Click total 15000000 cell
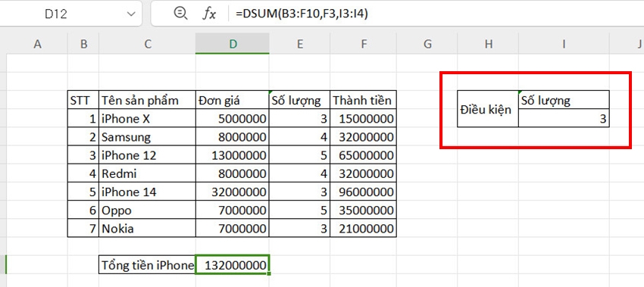 [x=364, y=119]
